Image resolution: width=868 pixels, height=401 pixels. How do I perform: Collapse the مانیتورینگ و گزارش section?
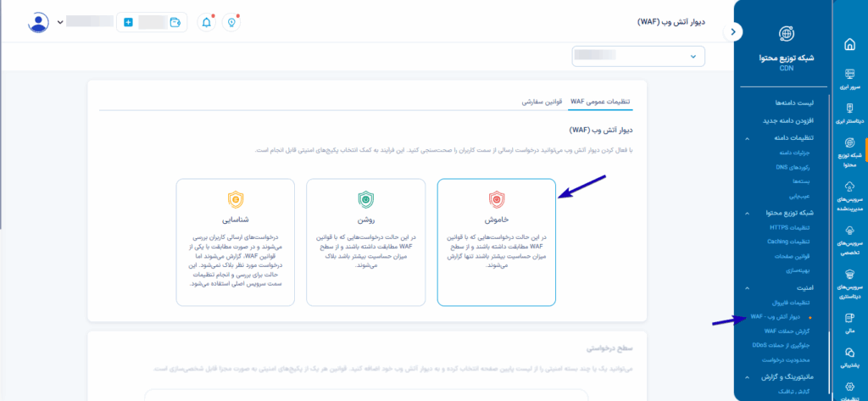tap(748, 377)
